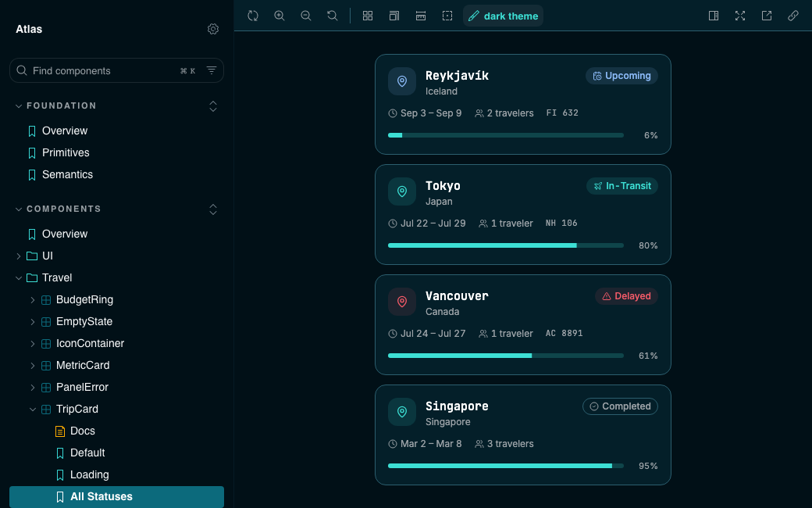Click the remount component reload icon

(253, 16)
